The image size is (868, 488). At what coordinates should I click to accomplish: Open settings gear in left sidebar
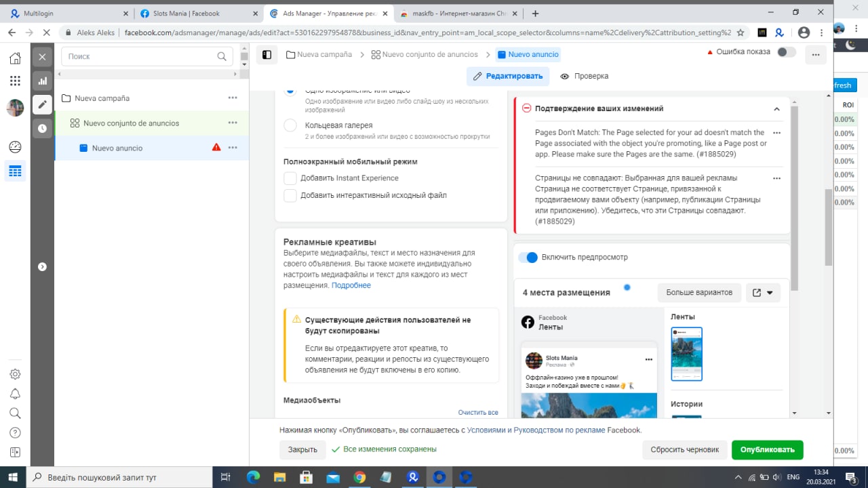tap(15, 374)
